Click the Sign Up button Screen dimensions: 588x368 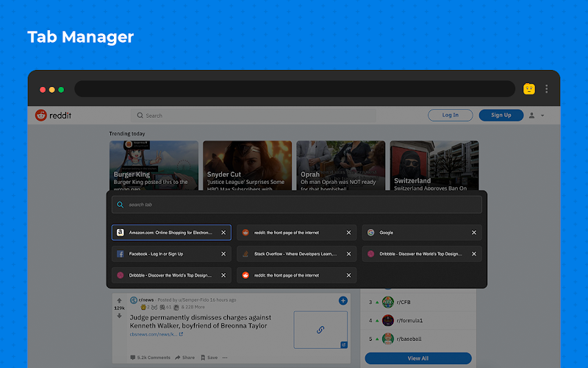point(501,116)
